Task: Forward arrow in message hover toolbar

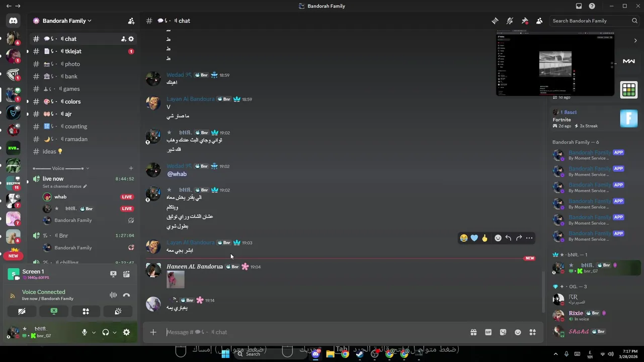Action: (519, 238)
